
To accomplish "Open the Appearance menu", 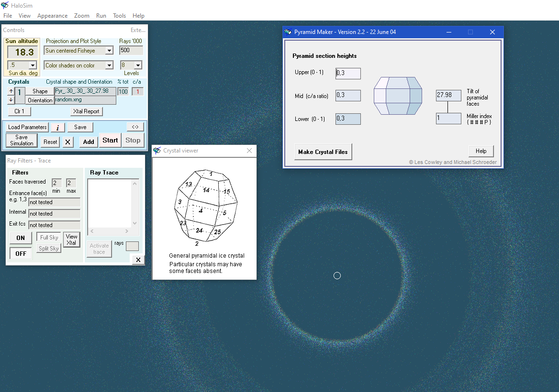I will (x=52, y=16).
